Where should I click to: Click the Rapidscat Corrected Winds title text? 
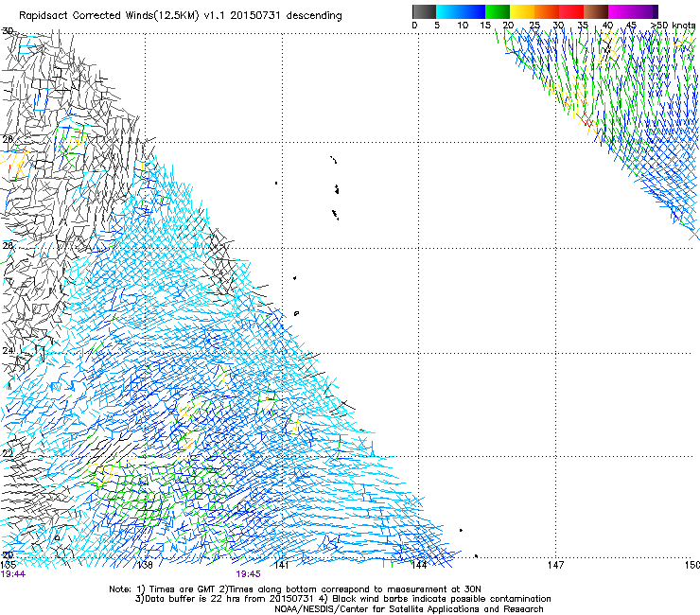pos(181,16)
